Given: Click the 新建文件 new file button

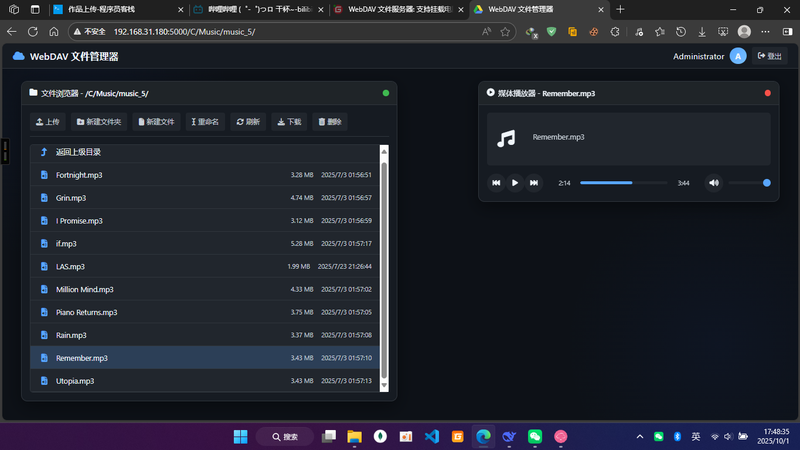Looking at the screenshot, I should 156,122.
